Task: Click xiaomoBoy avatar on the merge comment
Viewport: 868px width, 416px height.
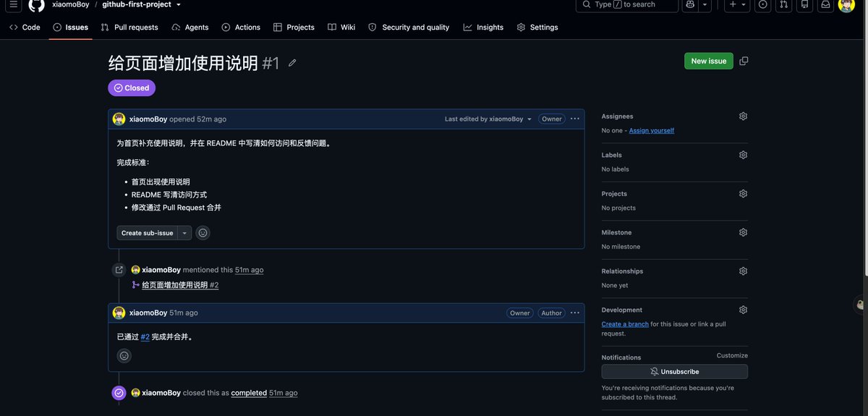Action: pyautogui.click(x=119, y=313)
